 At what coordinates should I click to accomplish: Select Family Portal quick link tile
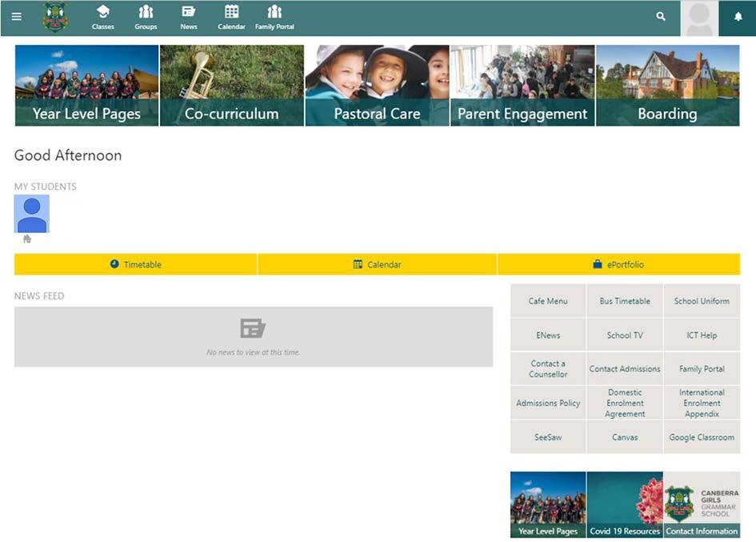point(702,369)
